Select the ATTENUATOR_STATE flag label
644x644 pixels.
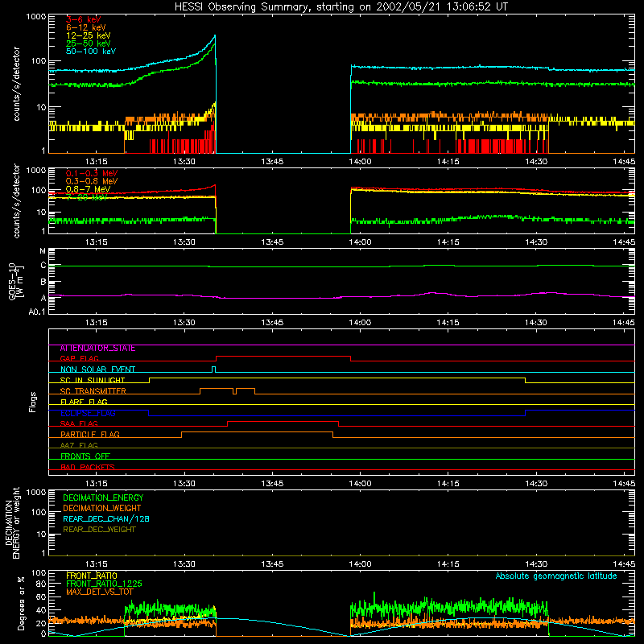click(97, 349)
